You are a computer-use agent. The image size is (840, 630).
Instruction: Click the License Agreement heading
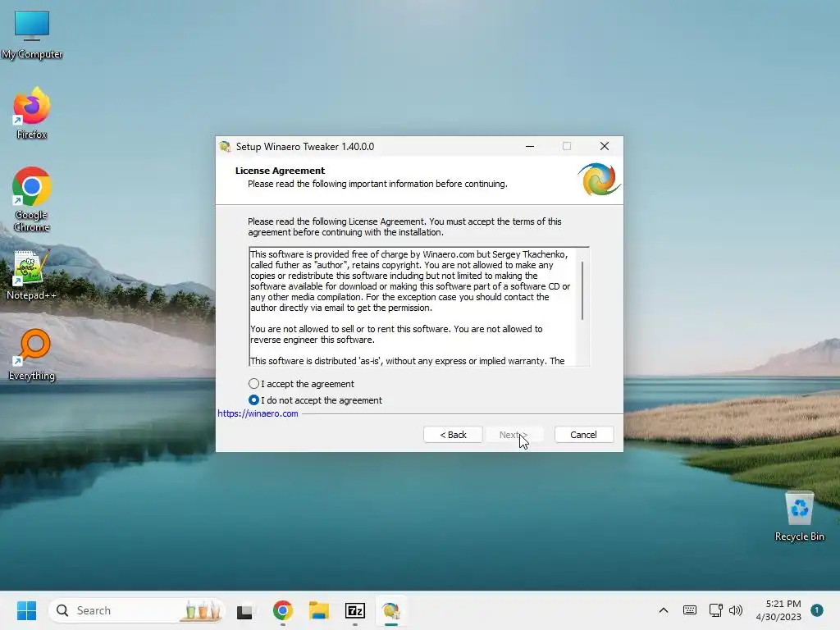tap(280, 171)
